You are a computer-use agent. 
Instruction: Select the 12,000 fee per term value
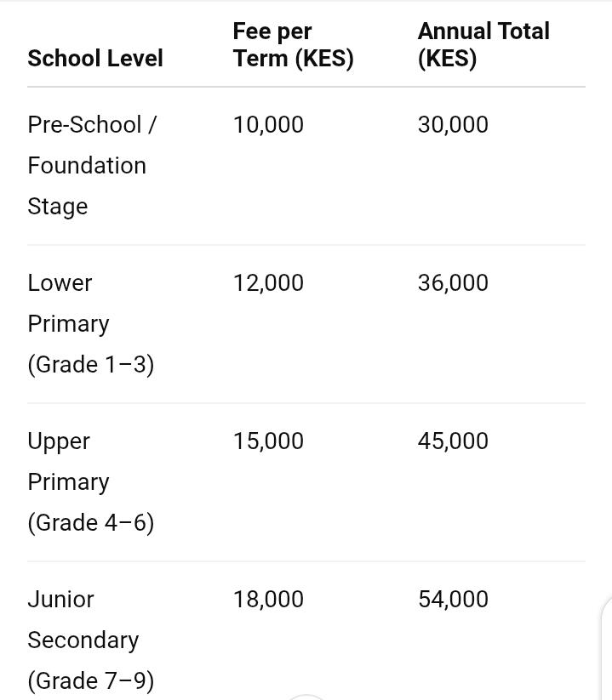(268, 283)
